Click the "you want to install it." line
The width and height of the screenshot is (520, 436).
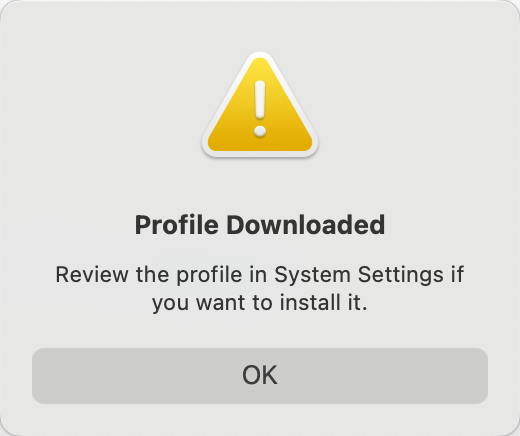point(260,303)
